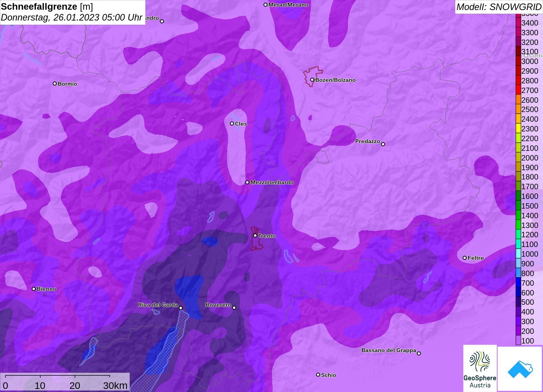Click the Meran/Merano marker dot

point(265,5)
